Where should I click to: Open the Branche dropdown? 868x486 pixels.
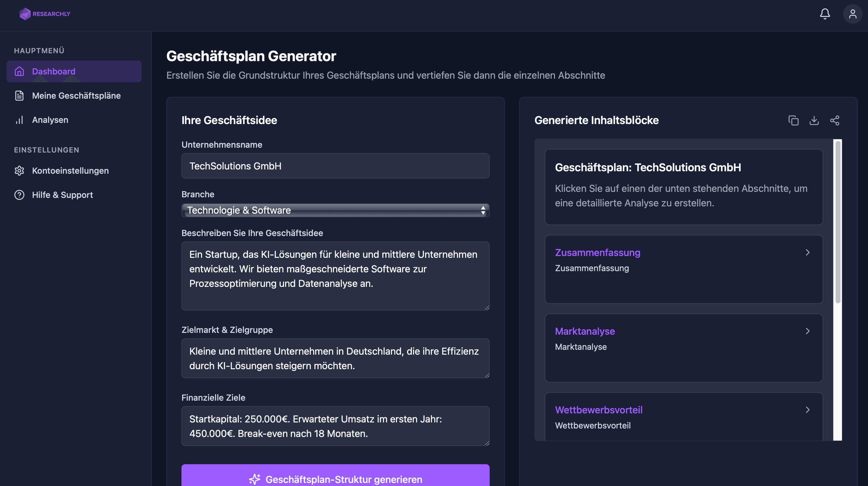[x=335, y=210]
